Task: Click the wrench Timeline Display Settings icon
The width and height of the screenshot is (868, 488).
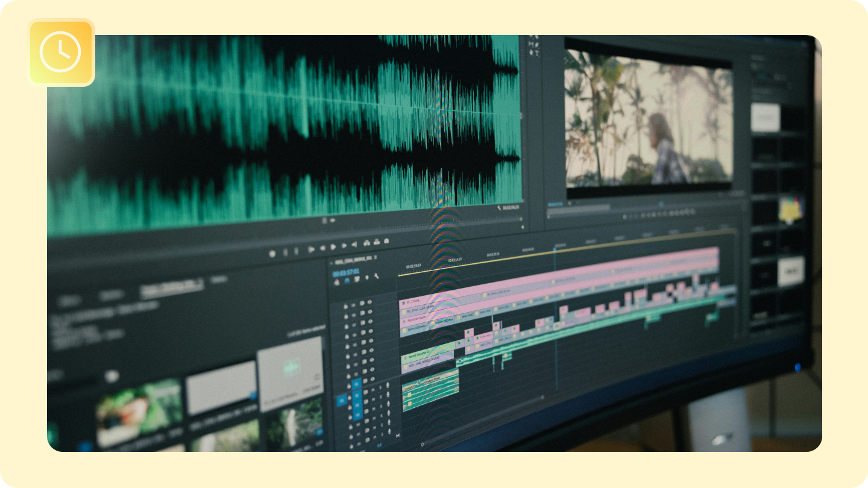Action: tap(377, 277)
